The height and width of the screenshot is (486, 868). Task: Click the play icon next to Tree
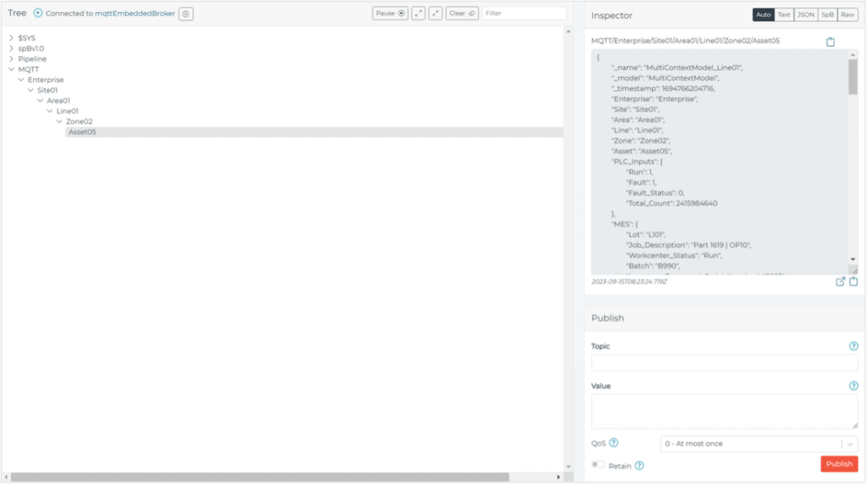click(x=38, y=14)
